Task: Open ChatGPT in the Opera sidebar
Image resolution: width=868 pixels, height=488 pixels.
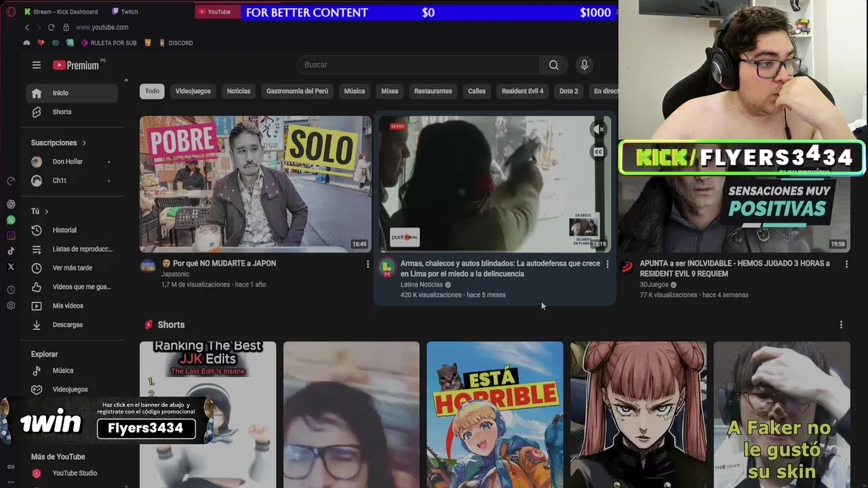Action: (11, 204)
